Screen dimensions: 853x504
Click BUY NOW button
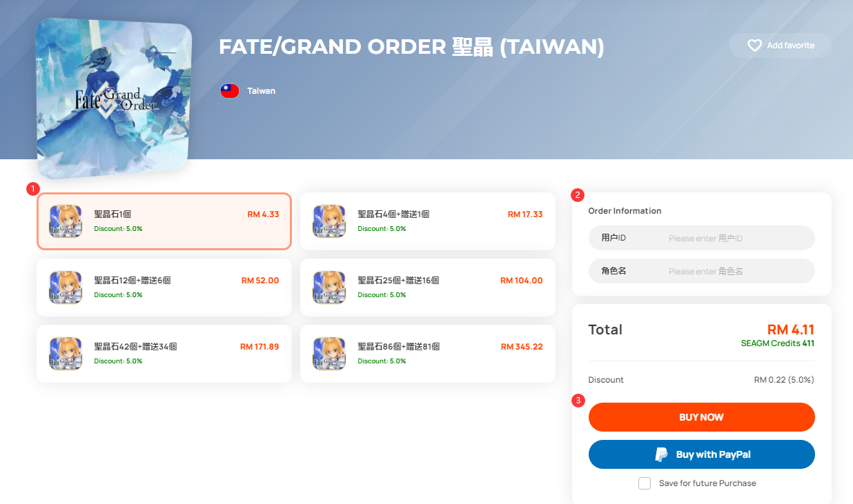pos(701,417)
